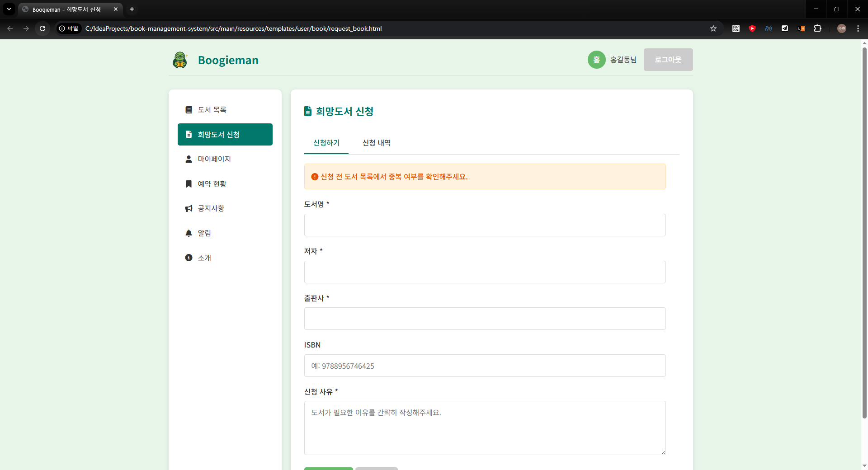Click the bookmark star in the address bar
Viewport: 868px width, 470px height.
tap(713, 28)
